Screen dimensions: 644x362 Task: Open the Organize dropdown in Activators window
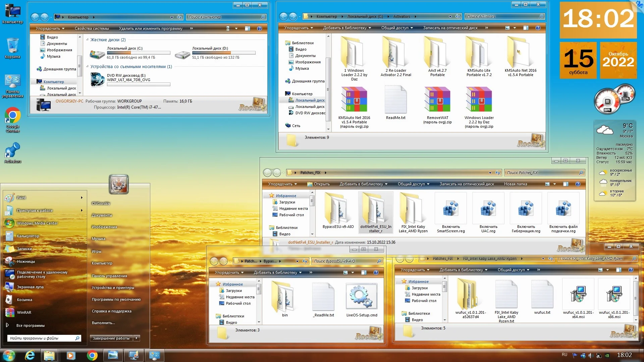click(298, 28)
